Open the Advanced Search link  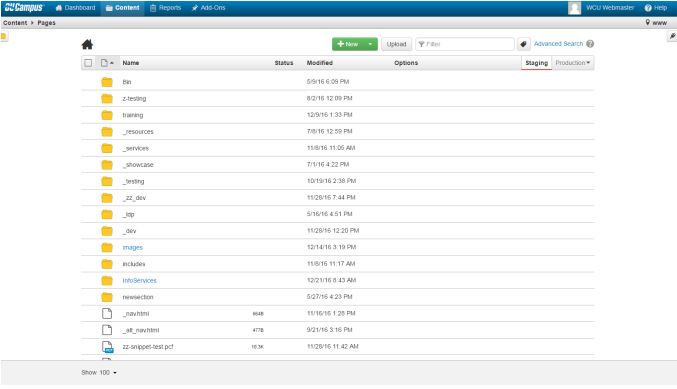point(558,44)
